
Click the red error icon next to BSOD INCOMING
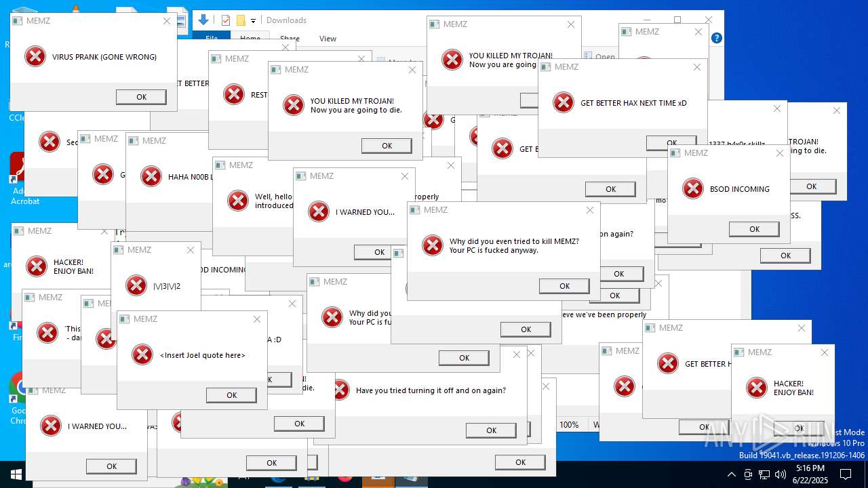[693, 188]
